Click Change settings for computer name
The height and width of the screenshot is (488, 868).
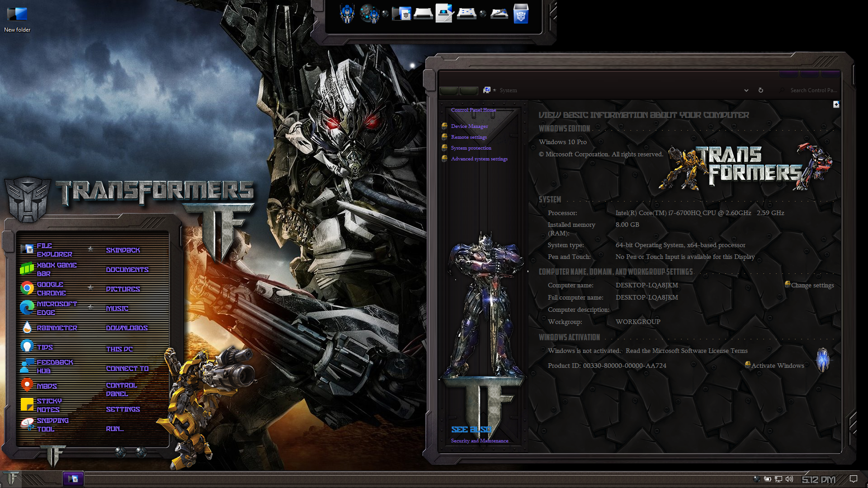812,286
